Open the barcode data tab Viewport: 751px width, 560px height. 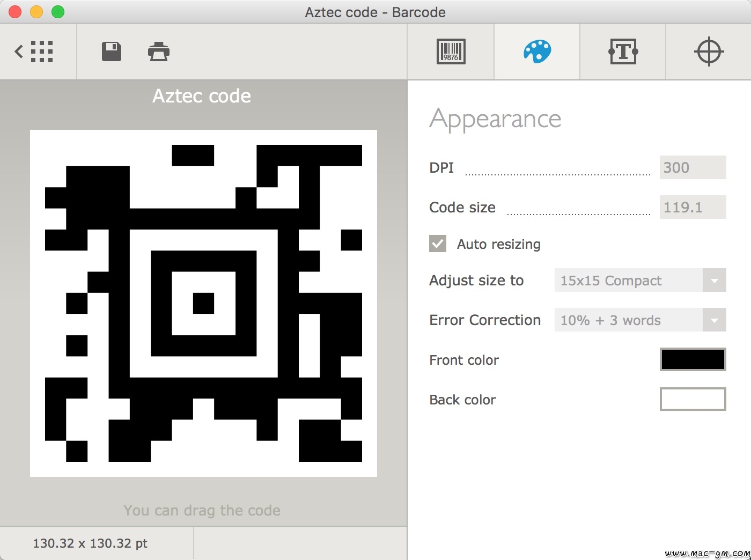pyautogui.click(x=451, y=52)
